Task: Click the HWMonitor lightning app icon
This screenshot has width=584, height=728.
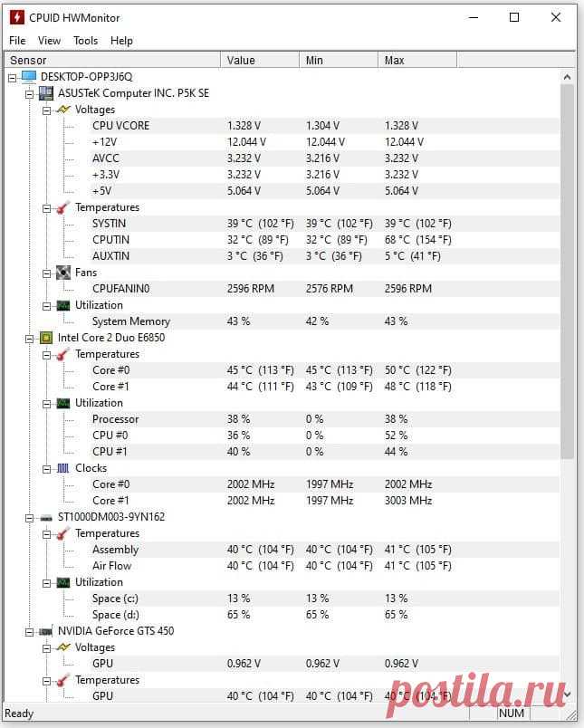Action: (x=17, y=17)
